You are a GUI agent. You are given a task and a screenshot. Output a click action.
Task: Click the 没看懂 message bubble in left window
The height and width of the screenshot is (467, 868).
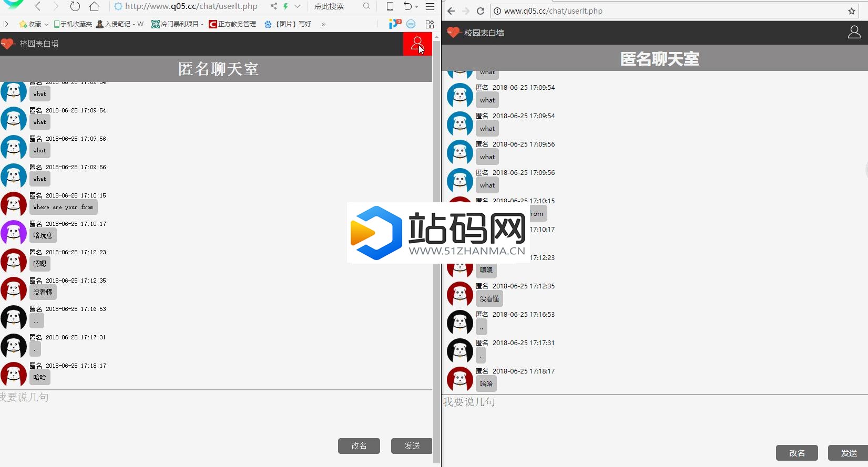click(x=43, y=292)
